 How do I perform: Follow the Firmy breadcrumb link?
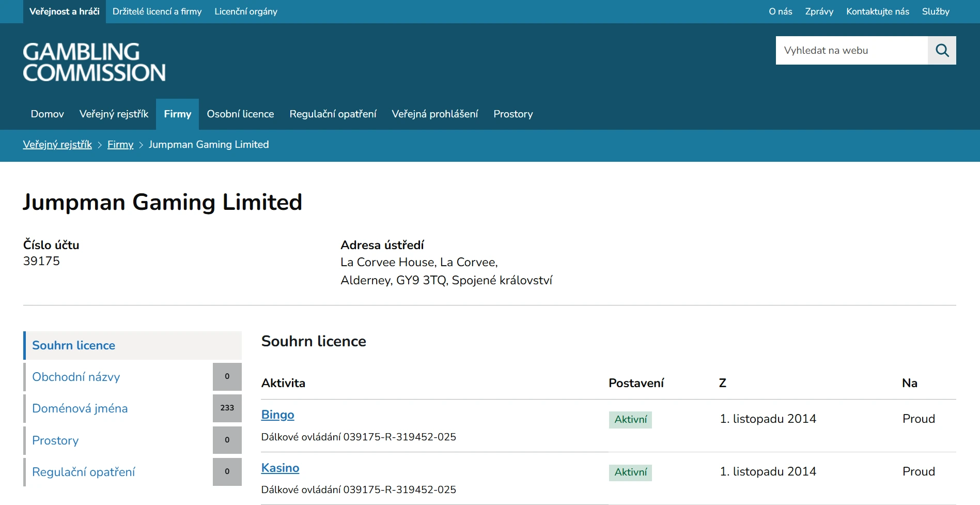120,144
